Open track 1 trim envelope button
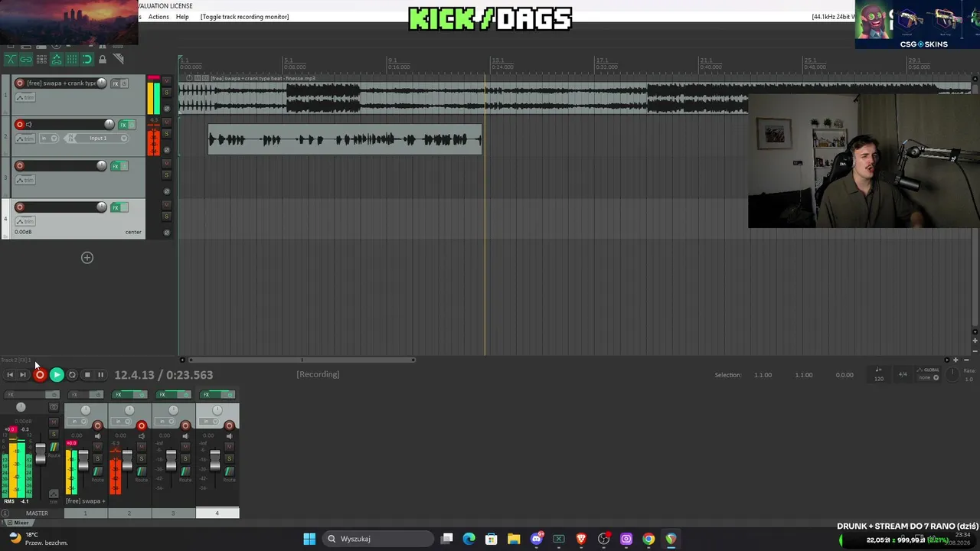This screenshot has height=551, width=980. tap(25, 97)
